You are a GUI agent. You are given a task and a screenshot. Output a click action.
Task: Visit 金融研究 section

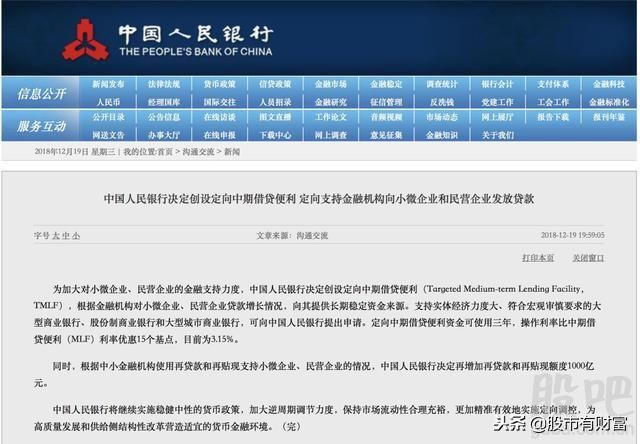click(331, 102)
